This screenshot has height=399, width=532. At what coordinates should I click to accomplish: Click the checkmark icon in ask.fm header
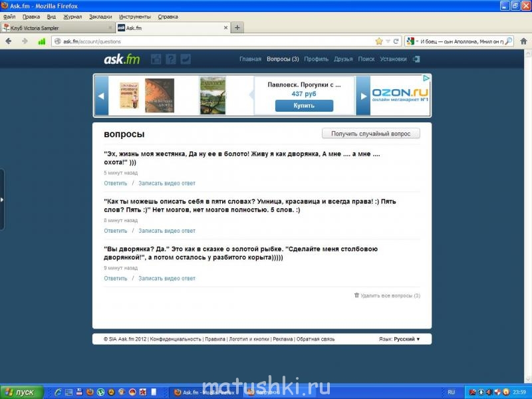coord(186,59)
